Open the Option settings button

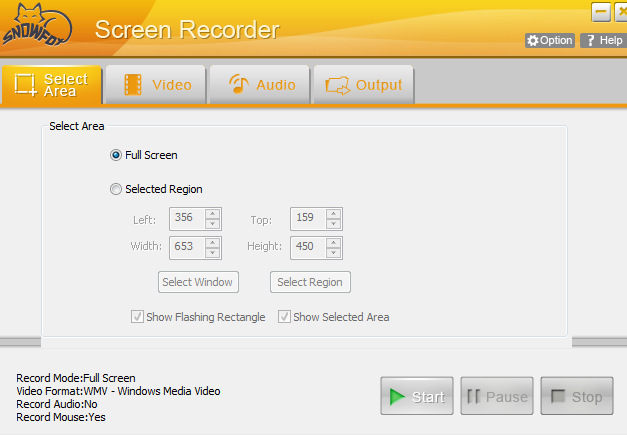point(550,40)
